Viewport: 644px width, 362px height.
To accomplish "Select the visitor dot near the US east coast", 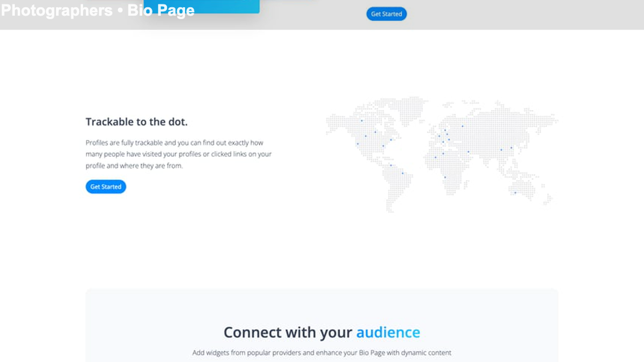I will coord(391,139).
